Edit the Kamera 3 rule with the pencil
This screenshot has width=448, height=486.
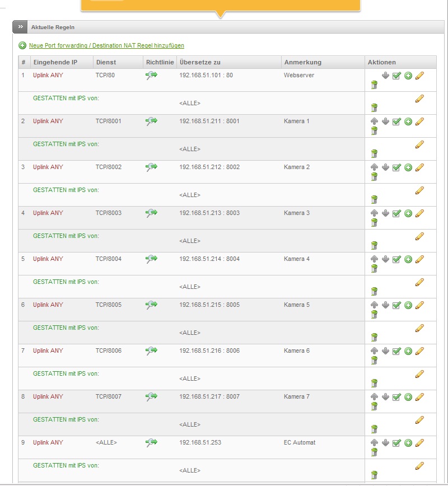click(x=419, y=213)
